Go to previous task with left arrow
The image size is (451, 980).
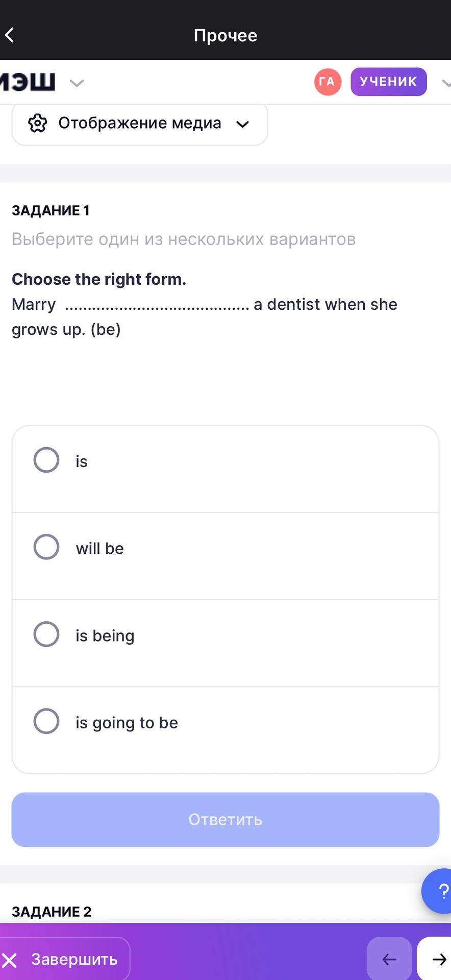[389, 960]
